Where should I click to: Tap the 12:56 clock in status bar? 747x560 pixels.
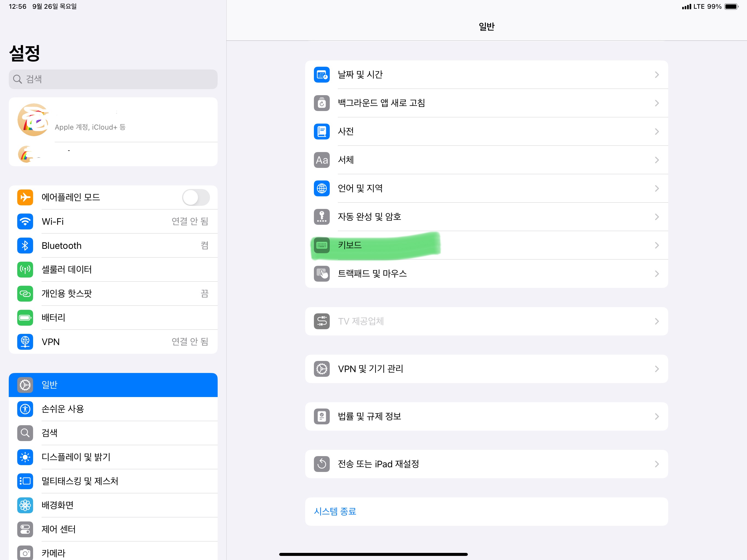click(17, 6)
